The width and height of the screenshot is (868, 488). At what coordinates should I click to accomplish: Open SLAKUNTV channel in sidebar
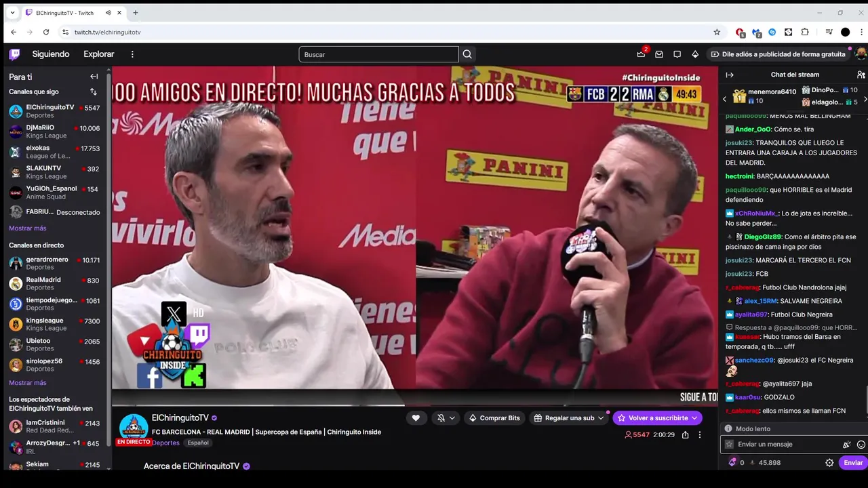pyautogui.click(x=54, y=172)
